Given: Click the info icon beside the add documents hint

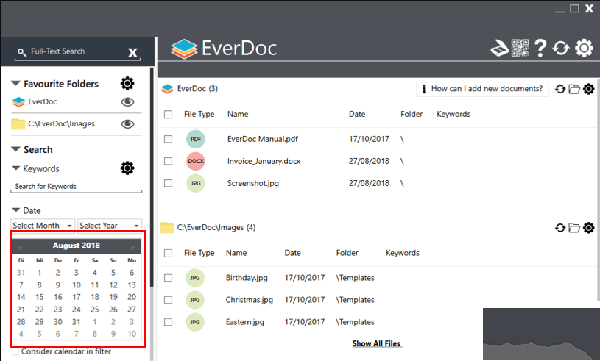Looking at the screenshot, I should 424,89.
